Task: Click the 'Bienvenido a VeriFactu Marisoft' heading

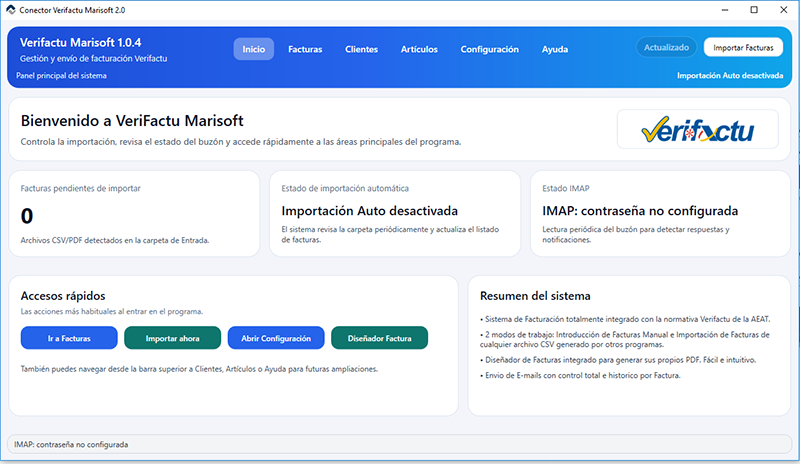Action: [x=132, y=121]
